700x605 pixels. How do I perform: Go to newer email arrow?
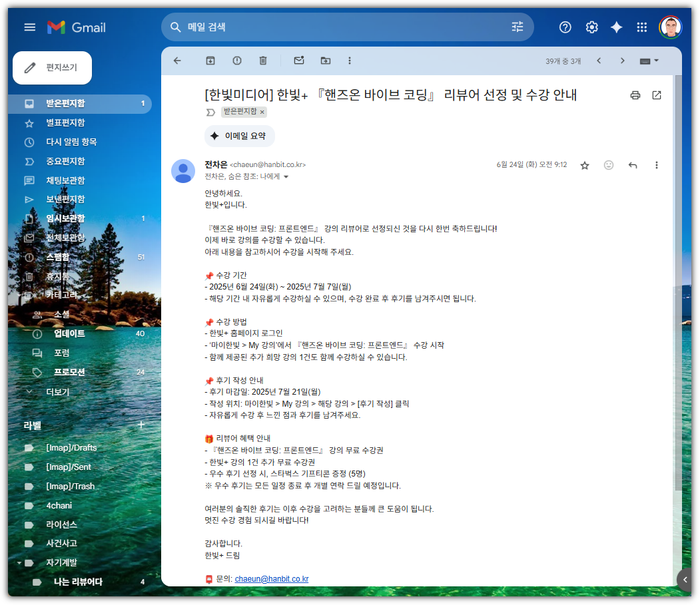(599, 61)
